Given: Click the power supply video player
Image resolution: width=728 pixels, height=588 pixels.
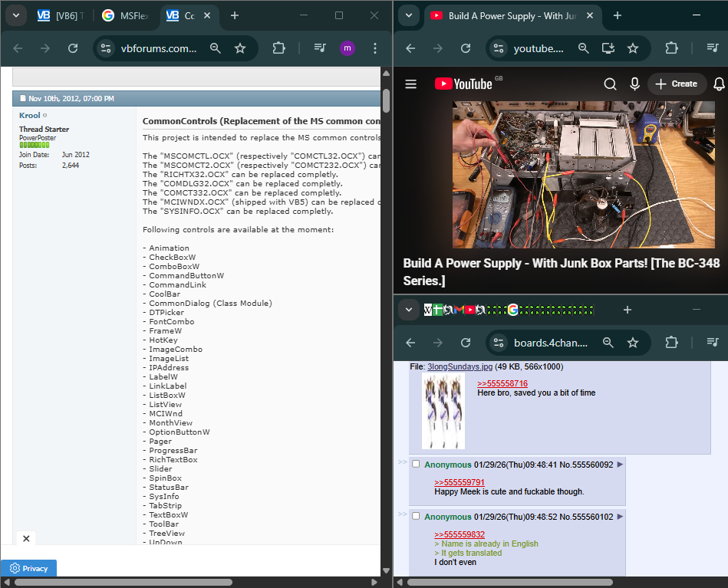Looking at the screenshot, I should point(584,175).
